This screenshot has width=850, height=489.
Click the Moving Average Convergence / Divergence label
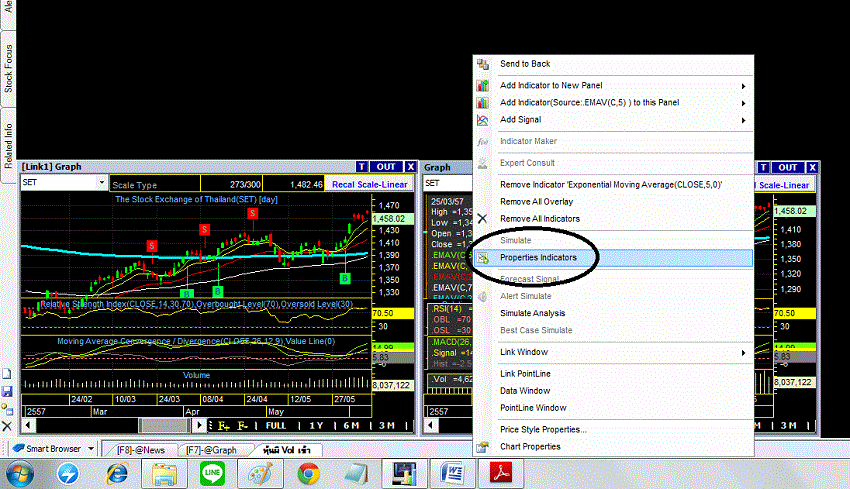tap(196, 342)
